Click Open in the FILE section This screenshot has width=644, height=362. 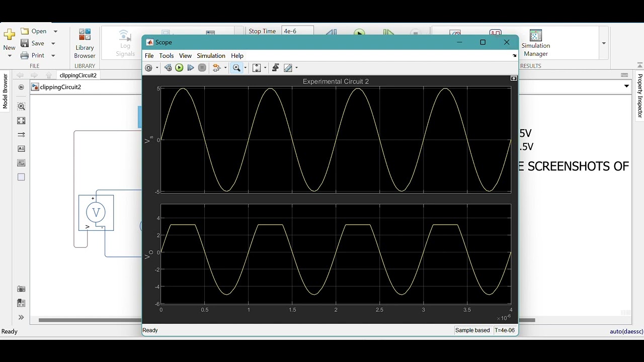click(33, 31)
